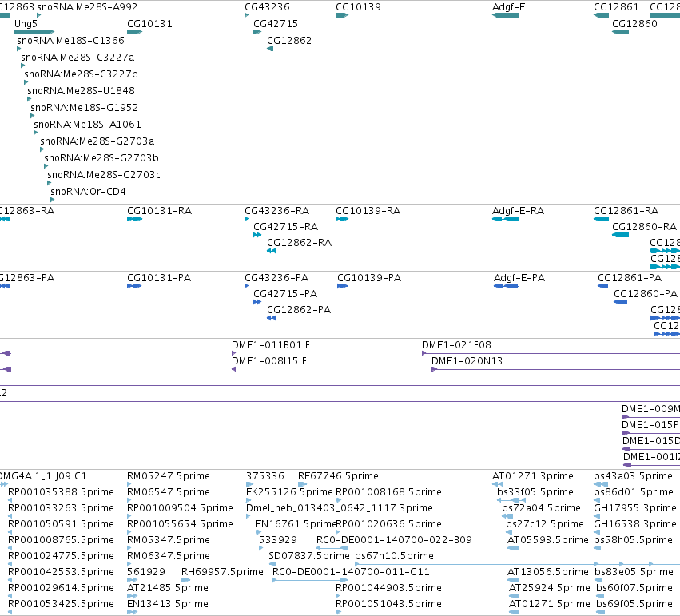This screenshot has height=616, width=680.
Task: Click the CG12860-RA transcript label
Action: (644, 227)
